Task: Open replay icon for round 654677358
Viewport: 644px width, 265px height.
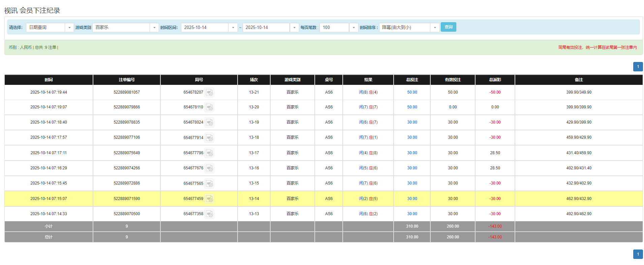Action: click(209, 214)
